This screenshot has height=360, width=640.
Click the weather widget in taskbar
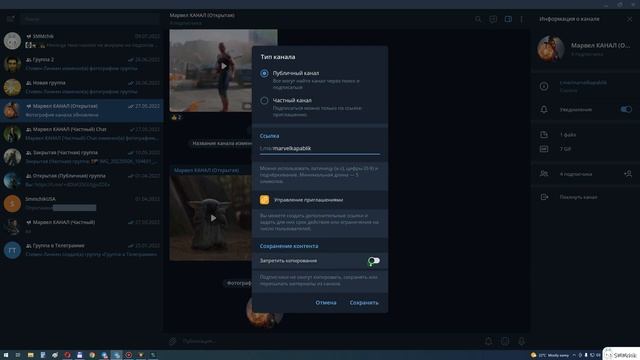(551, 355)
